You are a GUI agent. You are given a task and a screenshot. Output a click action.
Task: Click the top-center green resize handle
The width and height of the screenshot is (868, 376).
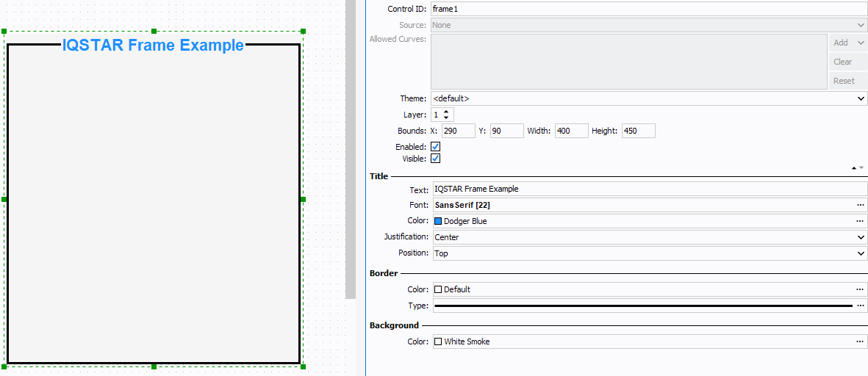coord(154,32)
